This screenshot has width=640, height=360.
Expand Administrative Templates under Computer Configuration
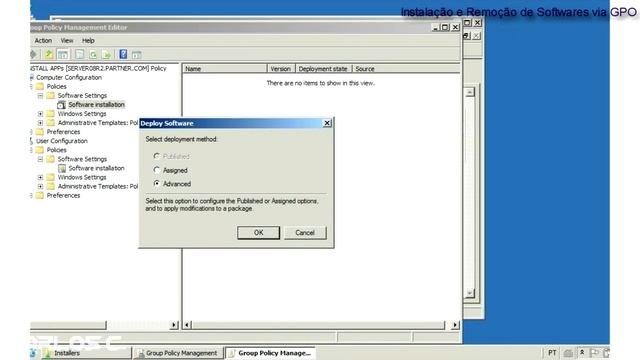[x=40, y=123]
